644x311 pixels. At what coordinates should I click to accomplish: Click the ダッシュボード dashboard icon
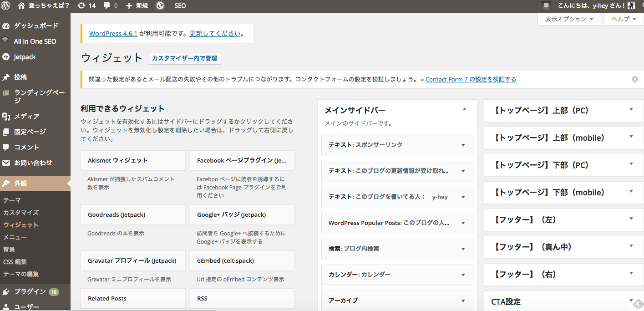pos(6,25)
